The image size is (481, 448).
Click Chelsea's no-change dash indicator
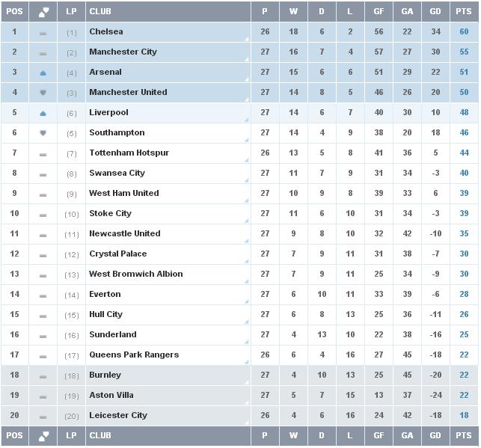coord(43,34)
